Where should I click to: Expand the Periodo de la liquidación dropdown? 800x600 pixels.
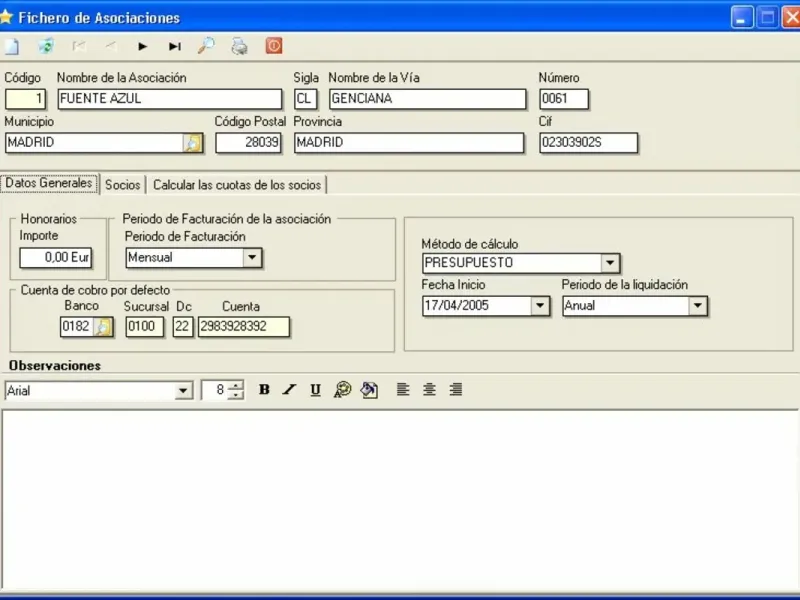(698, 306)
